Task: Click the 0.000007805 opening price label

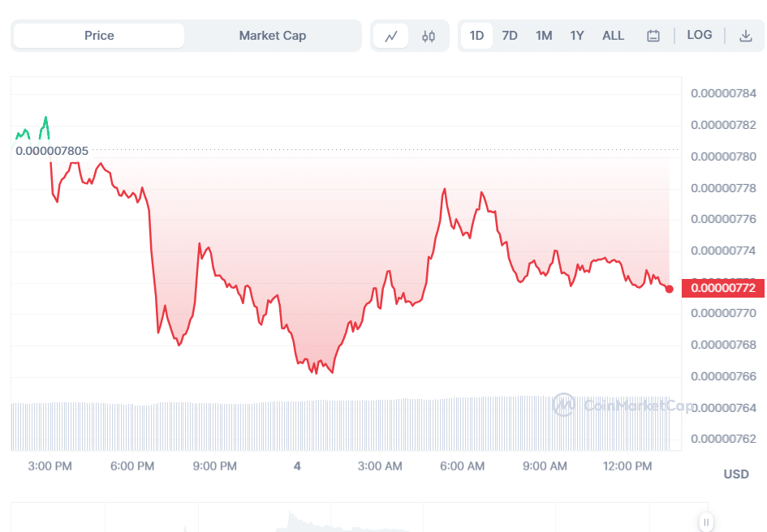Action: (52, 150)
